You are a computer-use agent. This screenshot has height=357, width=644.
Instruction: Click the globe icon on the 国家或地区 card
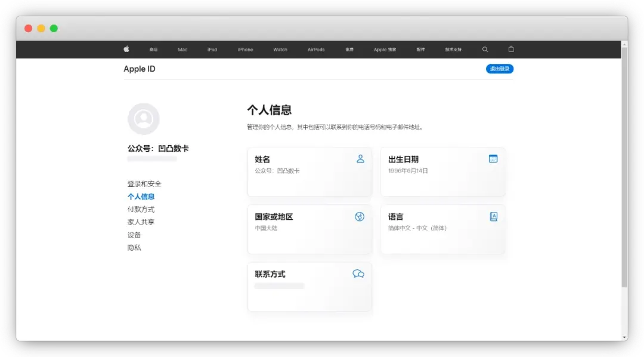point(360,217)
